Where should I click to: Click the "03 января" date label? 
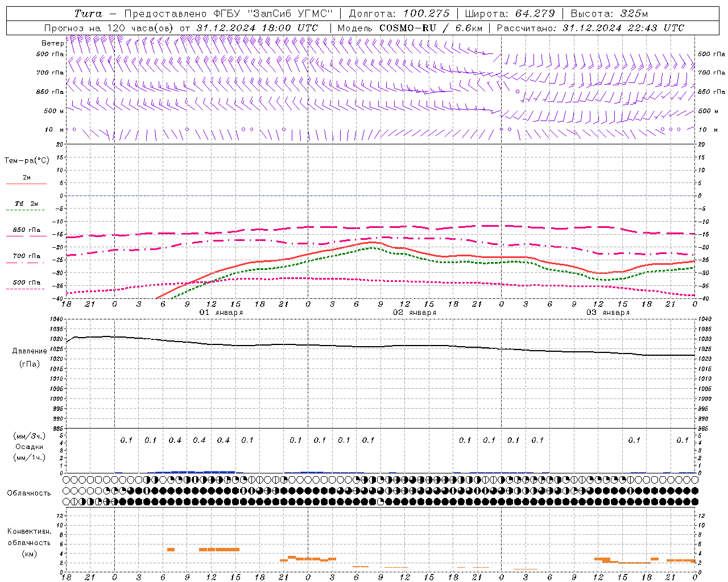608,313
